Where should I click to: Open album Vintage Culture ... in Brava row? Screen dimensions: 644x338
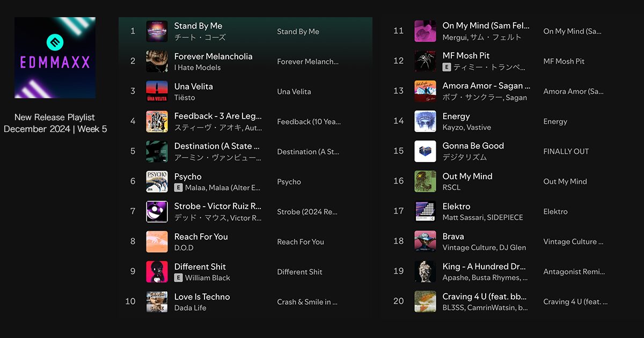tap(573, 241)
